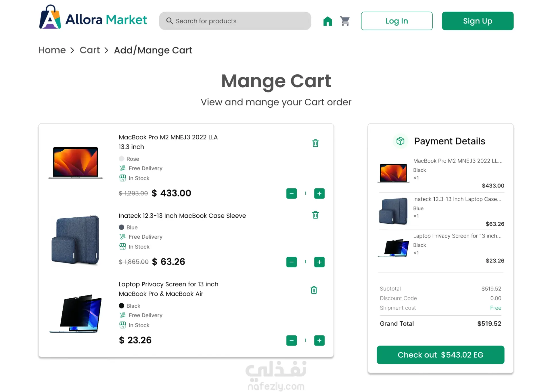Click the search magnifier icon
The width and height of the screenshot is (552, 392).
pyautogui.click(x=169, y=21)
